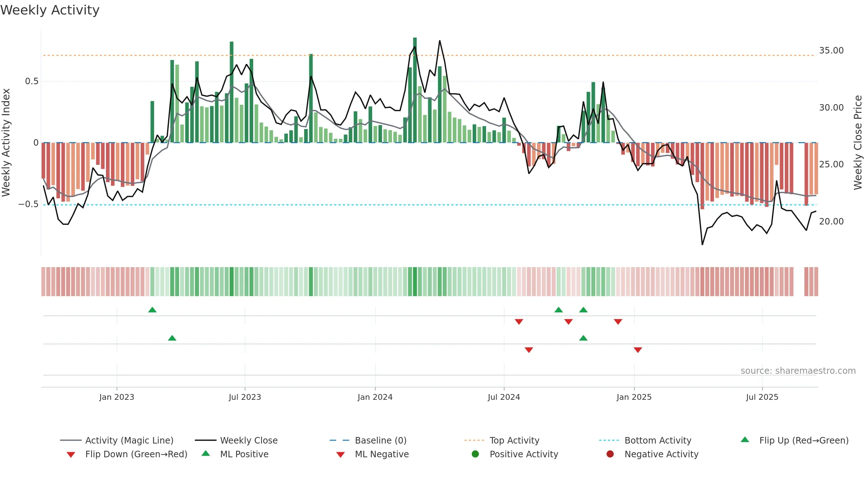Toggle the ML Positive legend entry
Image resolution: width=868 pixels, height=488 pixels.
click(235, 454)
